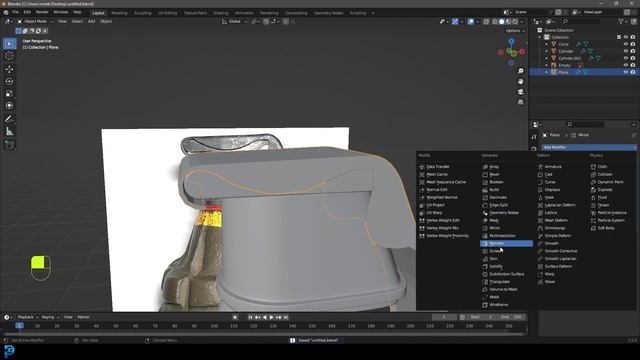This screenshot has width=640, height=360.
Task: Expand the Circle object in outliner
Action: pos(547,44)
